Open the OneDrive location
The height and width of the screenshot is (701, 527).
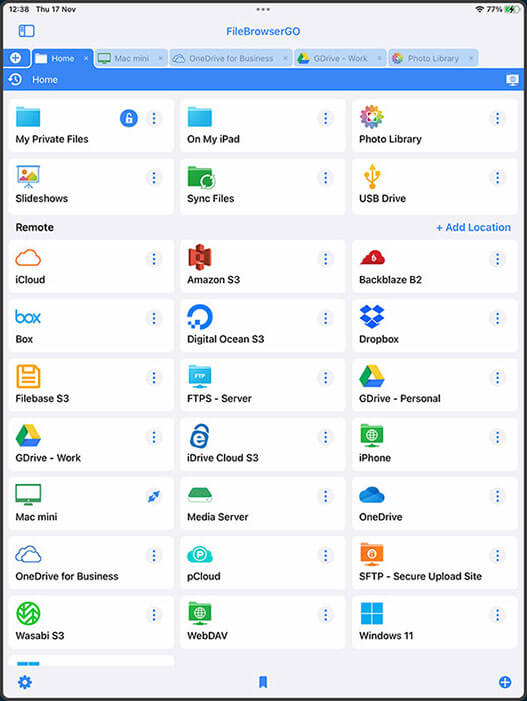pyautogui.click(x=434, y=504)
